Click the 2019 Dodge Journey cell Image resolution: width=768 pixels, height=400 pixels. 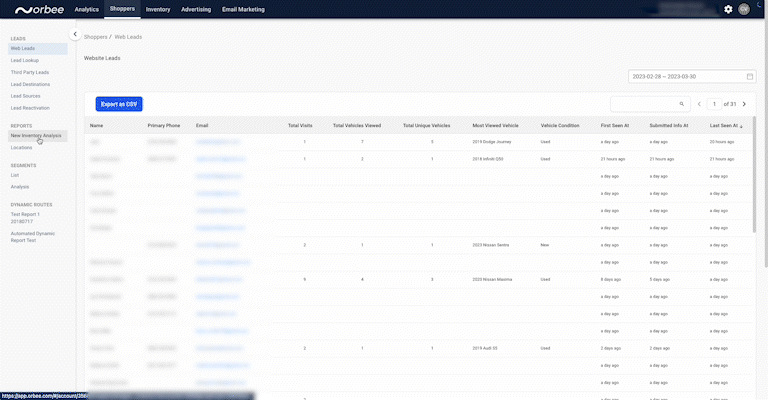[x=491, y=142]
